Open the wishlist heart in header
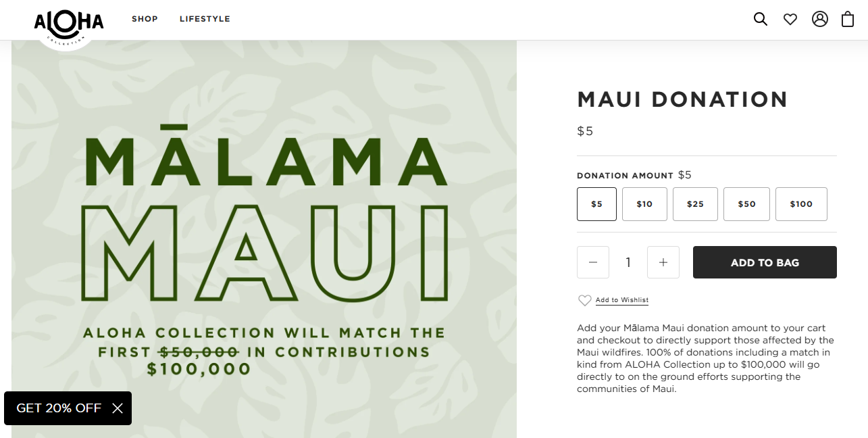The height and width of the screenshot is (438, 868). pyautogui.click(x=790, y=19)
